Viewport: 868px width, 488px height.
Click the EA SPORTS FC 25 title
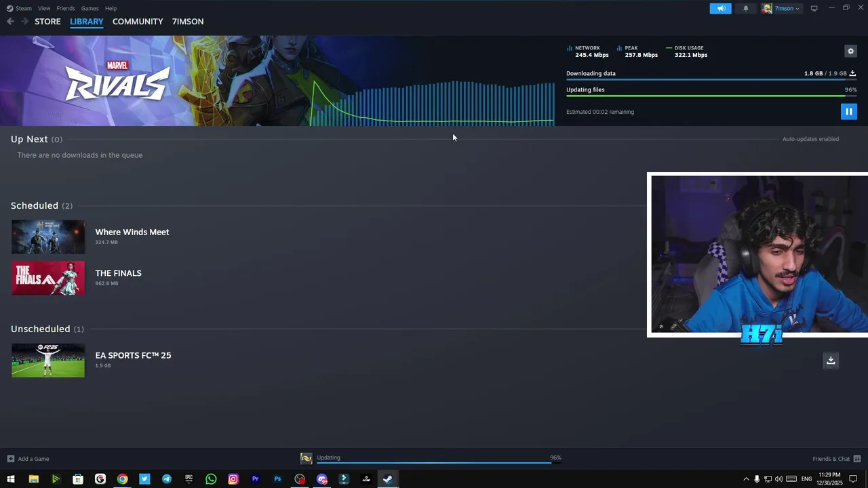133,355
